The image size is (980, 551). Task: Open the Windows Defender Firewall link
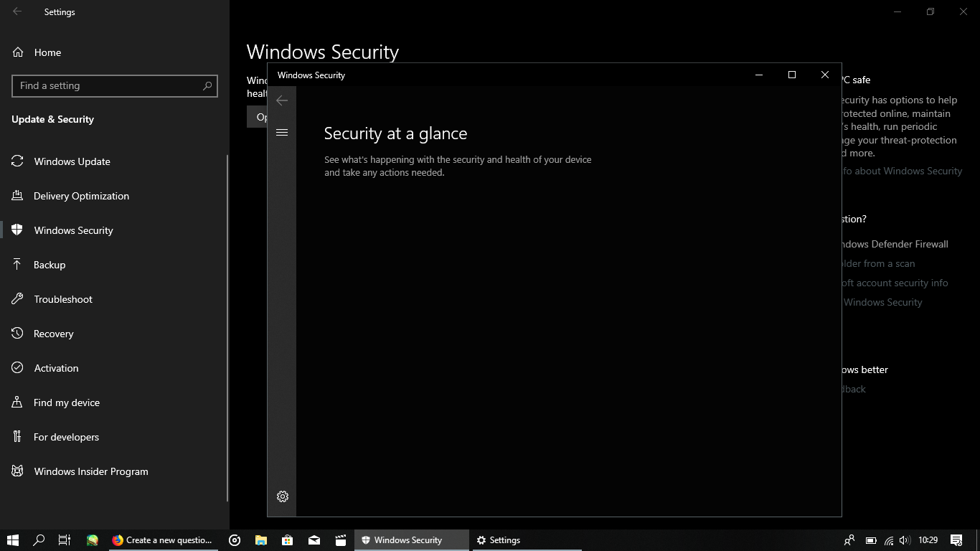[x=895, y=244]
